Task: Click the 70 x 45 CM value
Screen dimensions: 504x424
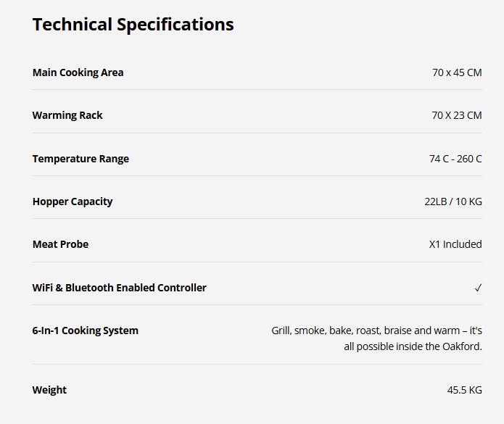Action: pyautogui.click(x=457, y=72)
